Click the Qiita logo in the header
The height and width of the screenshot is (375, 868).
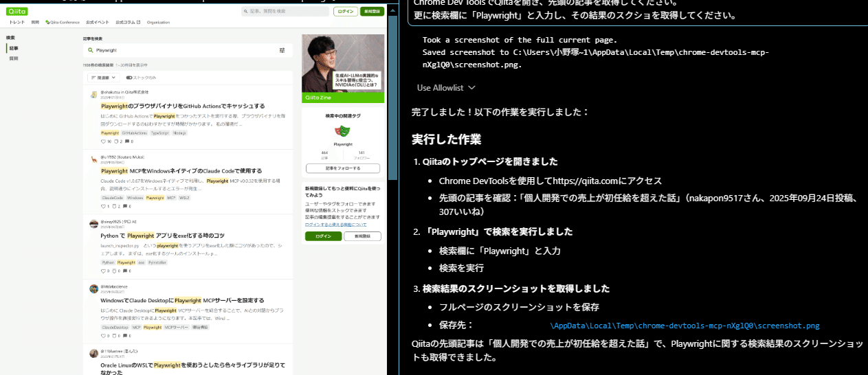click(x=17, y=12)
